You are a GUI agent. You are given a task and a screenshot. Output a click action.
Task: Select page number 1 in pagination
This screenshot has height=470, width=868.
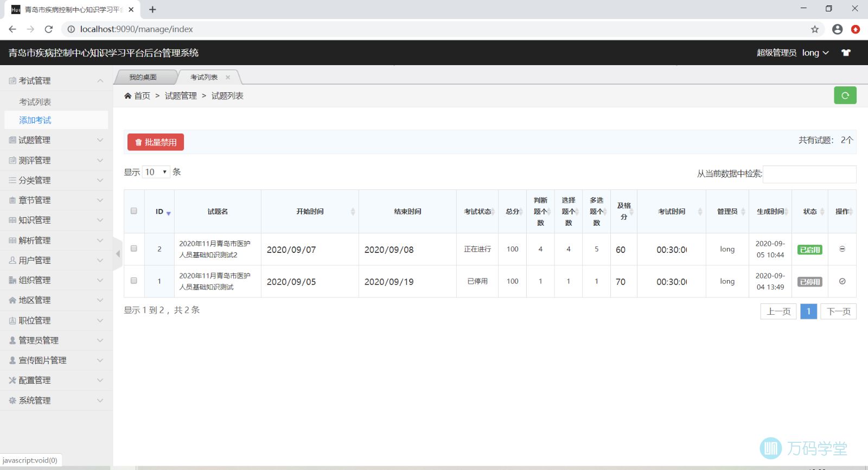[x=809, y=312]
